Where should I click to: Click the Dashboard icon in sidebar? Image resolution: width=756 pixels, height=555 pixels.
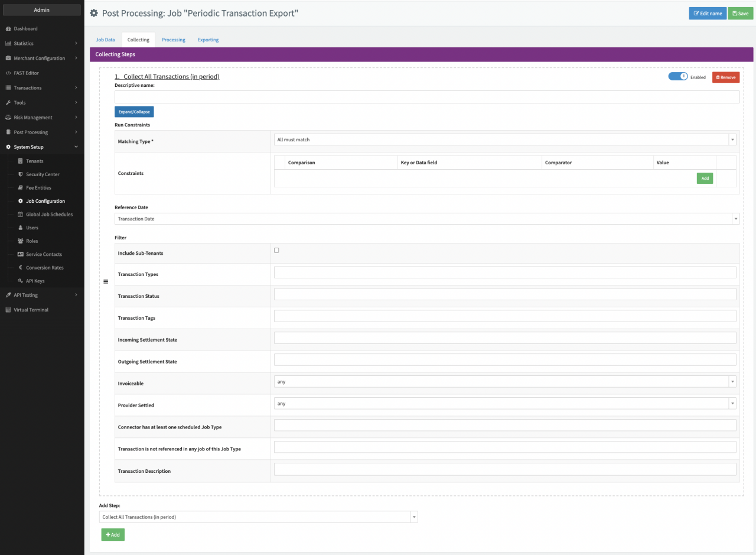[8, 28]
